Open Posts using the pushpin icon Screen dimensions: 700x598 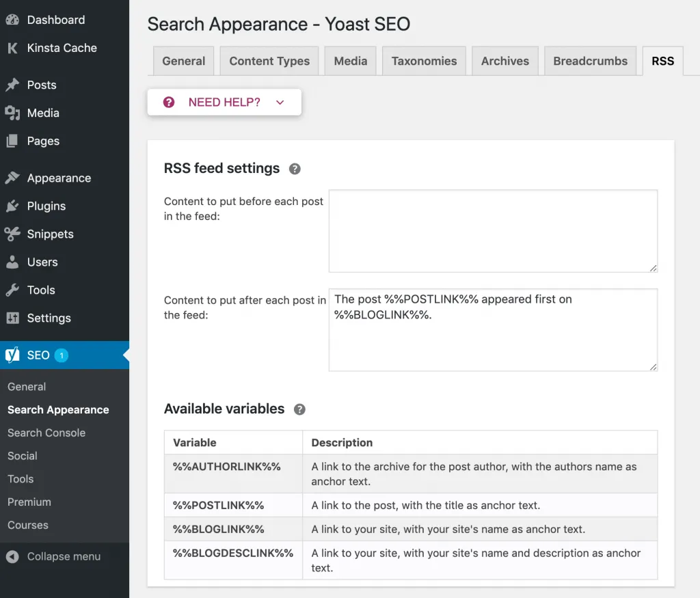[12, 85]
